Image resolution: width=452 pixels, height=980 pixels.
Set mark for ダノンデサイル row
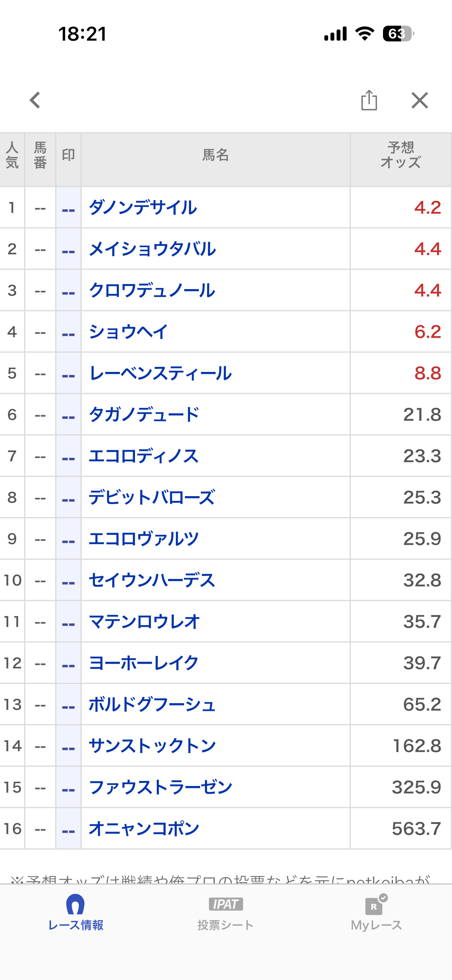68,210
